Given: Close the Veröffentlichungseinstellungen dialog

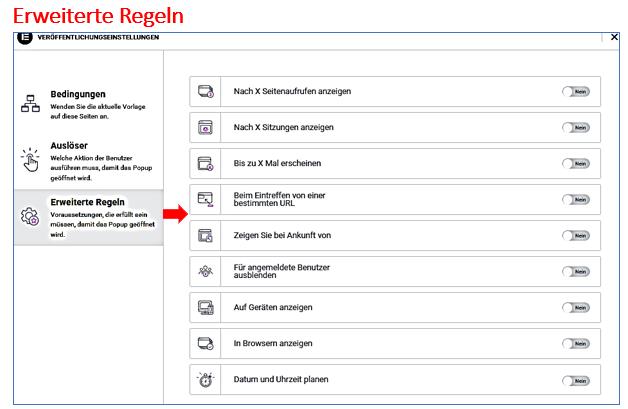Looking at the screenshot, I should coord(614,37).
